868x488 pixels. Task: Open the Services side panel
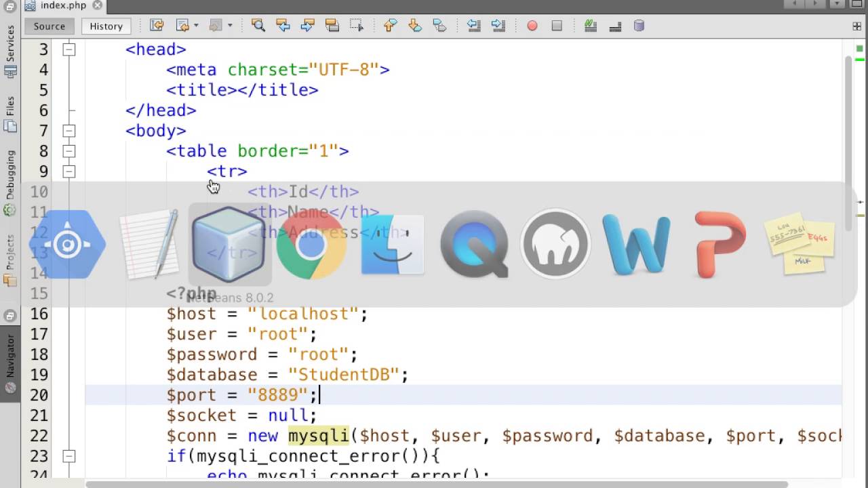pyautogui.click(x=10, y=52)
